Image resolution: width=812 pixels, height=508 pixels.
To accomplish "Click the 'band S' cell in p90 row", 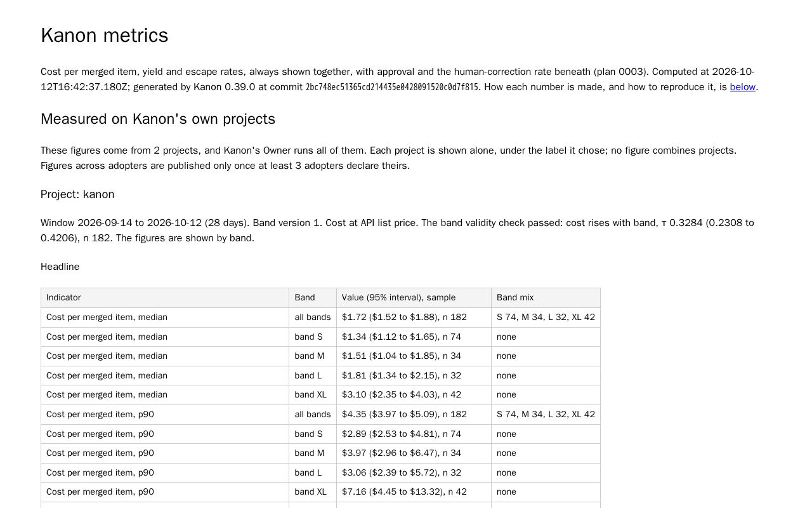I will pyautogui.click(x=313, y=434).
